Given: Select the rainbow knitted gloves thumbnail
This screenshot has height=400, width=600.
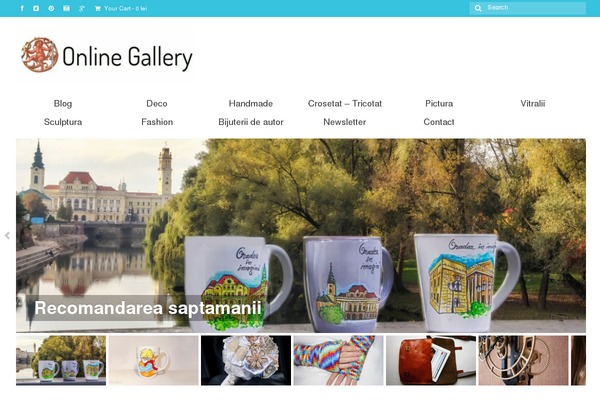Looking at the screenshot, I should (339, 360).
